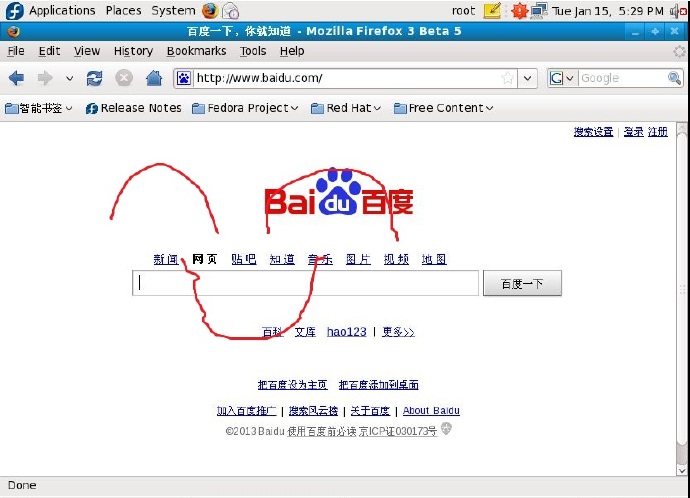Open the 地图 maps link

[434, 259]
